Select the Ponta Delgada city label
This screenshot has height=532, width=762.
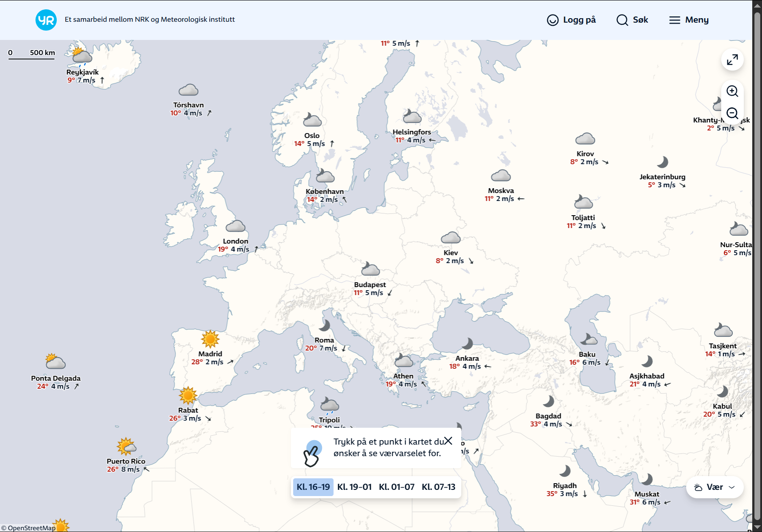56,378
